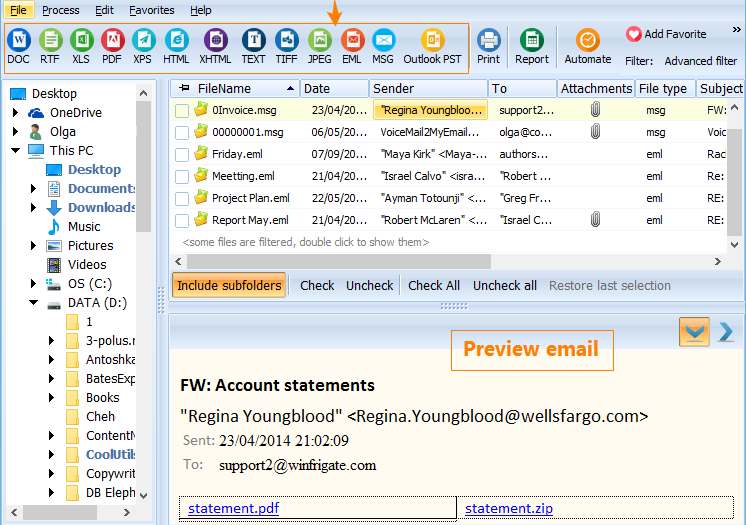Sort list by Sender column

coord(428,89)
